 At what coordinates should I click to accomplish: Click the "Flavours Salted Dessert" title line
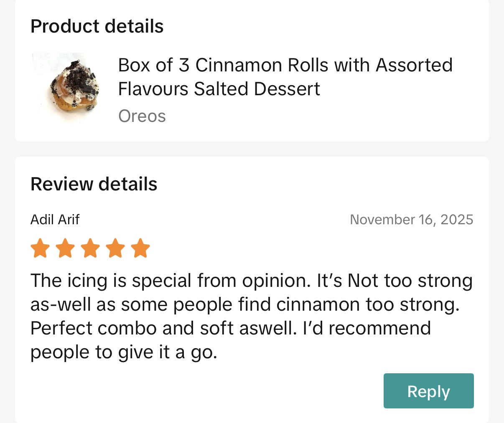219,89
